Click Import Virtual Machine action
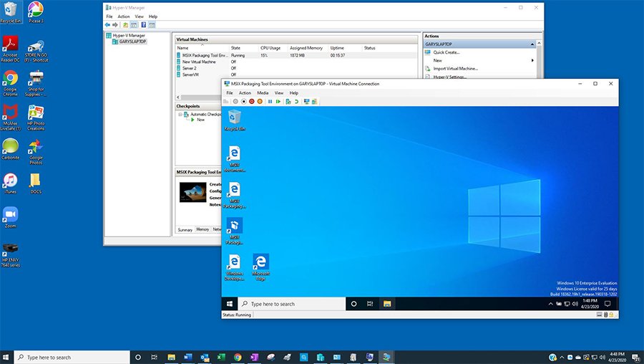 [455, 69]
